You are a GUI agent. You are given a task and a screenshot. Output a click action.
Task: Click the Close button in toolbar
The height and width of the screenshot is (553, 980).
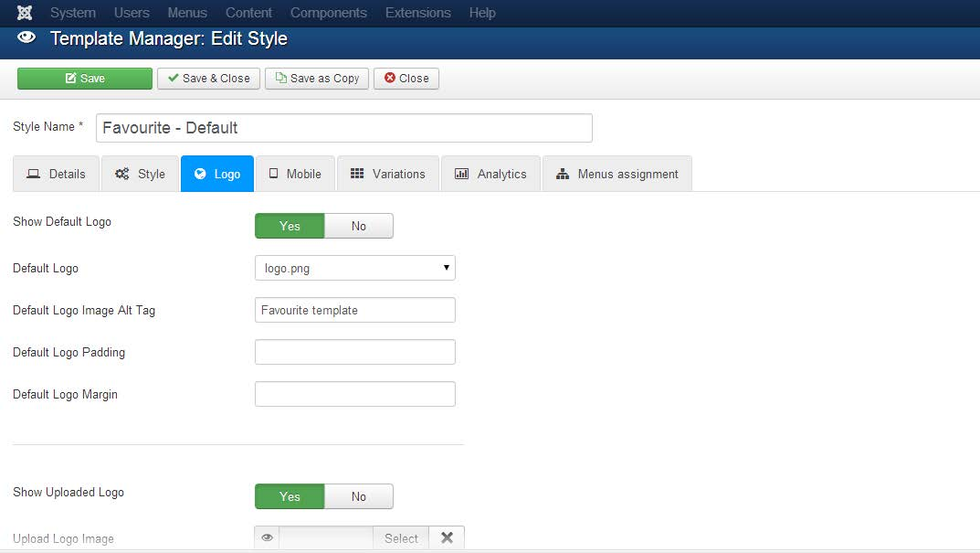click(x=406, y=79)
